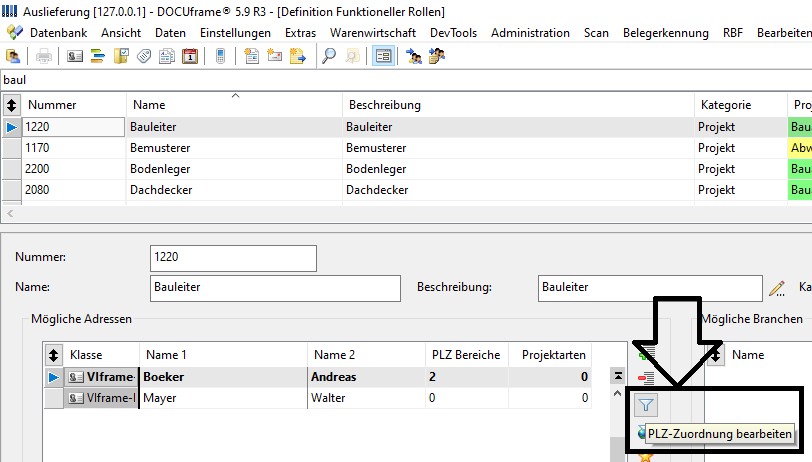This screenshot has height=462, width=812.
Task: Click the users with blue arrow icon
Action: 413,56
